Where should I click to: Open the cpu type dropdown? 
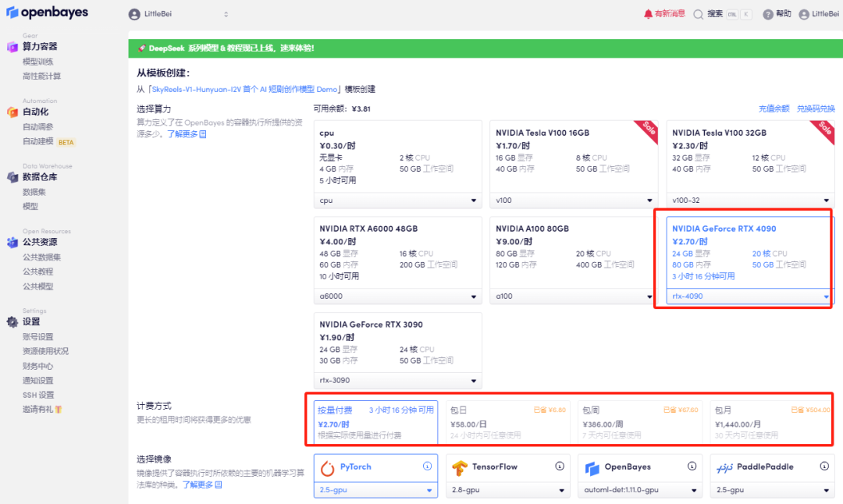click(x=397, y=201)
